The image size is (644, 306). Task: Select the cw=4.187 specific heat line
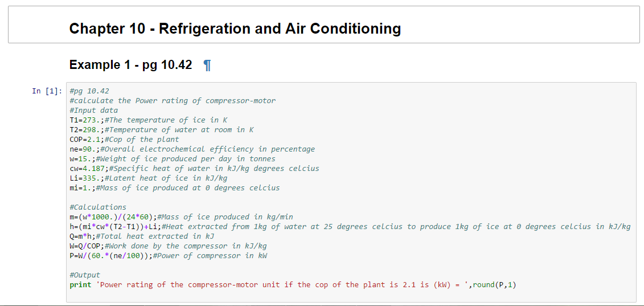click(194, 169)
